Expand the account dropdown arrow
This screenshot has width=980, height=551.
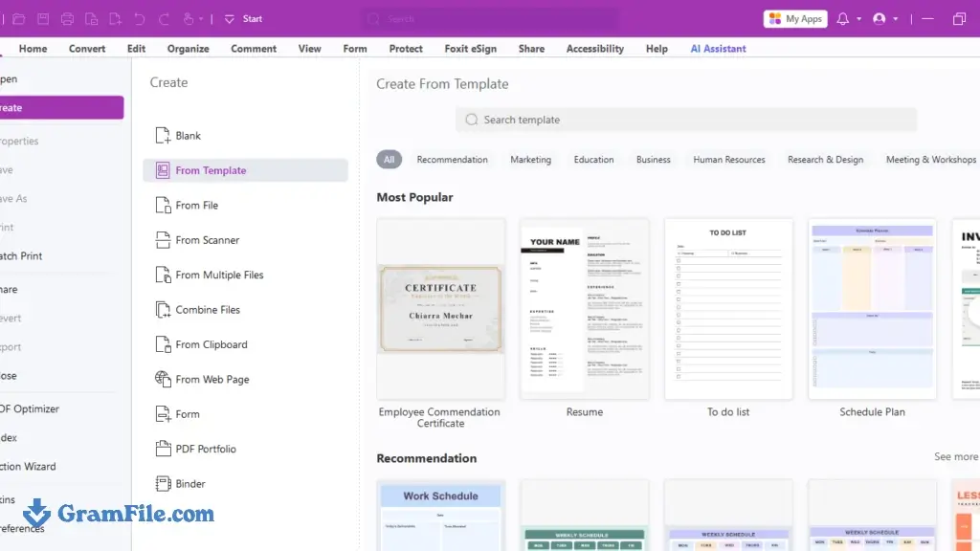895,19
